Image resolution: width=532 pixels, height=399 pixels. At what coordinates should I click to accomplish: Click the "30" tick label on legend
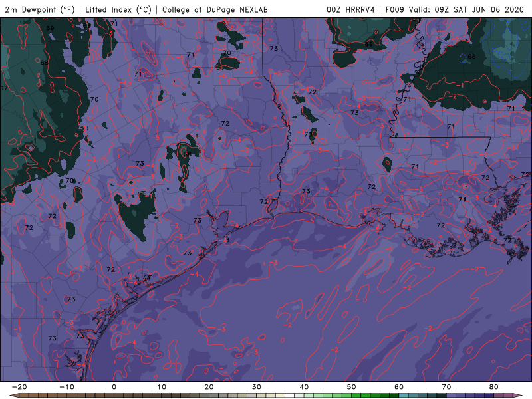click(257, 387)
